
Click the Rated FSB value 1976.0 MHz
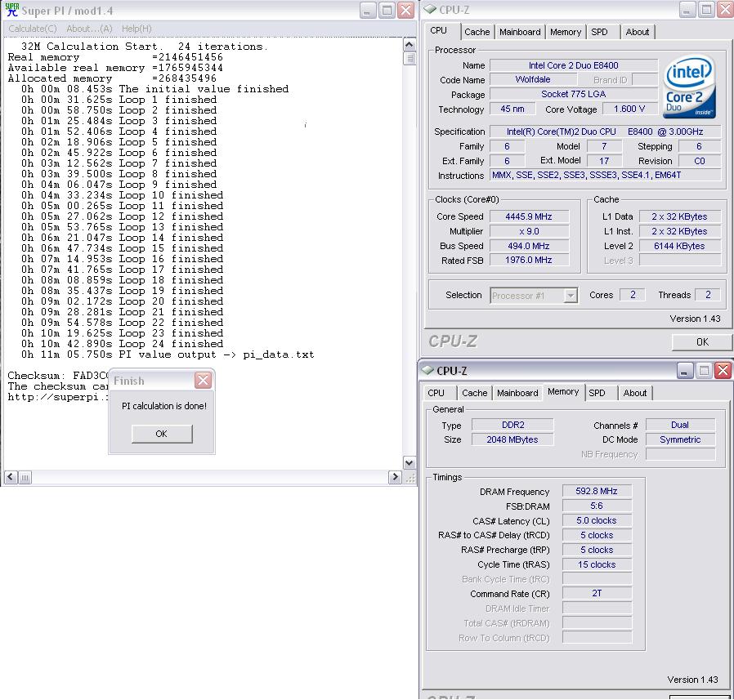tap(529, 260)
